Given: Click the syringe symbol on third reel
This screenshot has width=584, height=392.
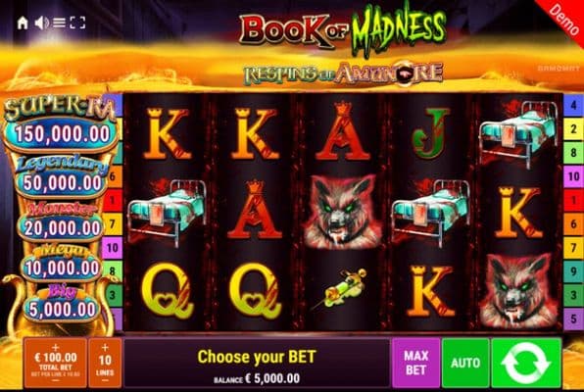Looking at the screenshot, I should (x=340, y=289).
